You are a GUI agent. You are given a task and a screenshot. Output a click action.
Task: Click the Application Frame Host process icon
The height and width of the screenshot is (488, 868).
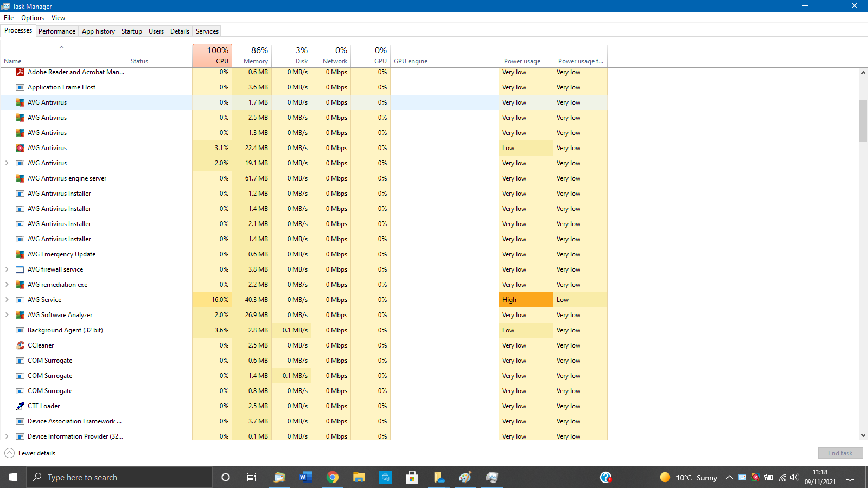point(20,87)
